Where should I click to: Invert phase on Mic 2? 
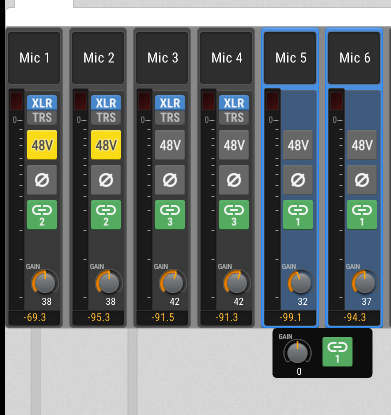point(106,180)
